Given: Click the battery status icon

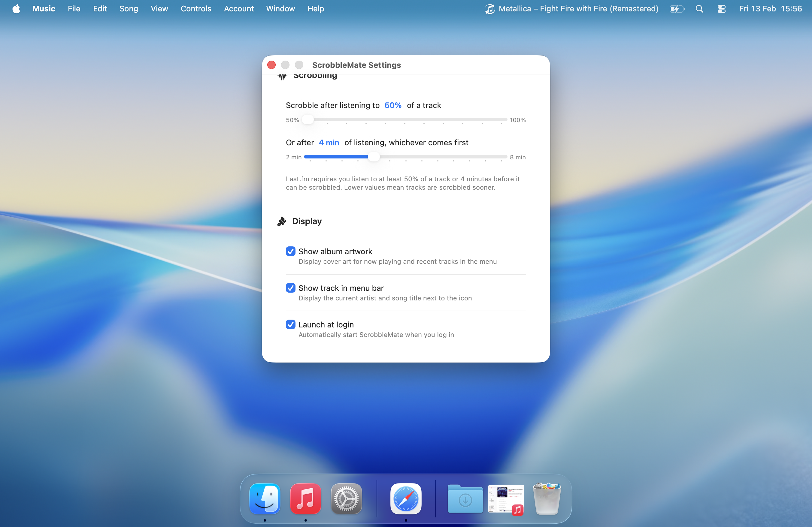Looking at the screenshot, I should [x=676, y=8].
